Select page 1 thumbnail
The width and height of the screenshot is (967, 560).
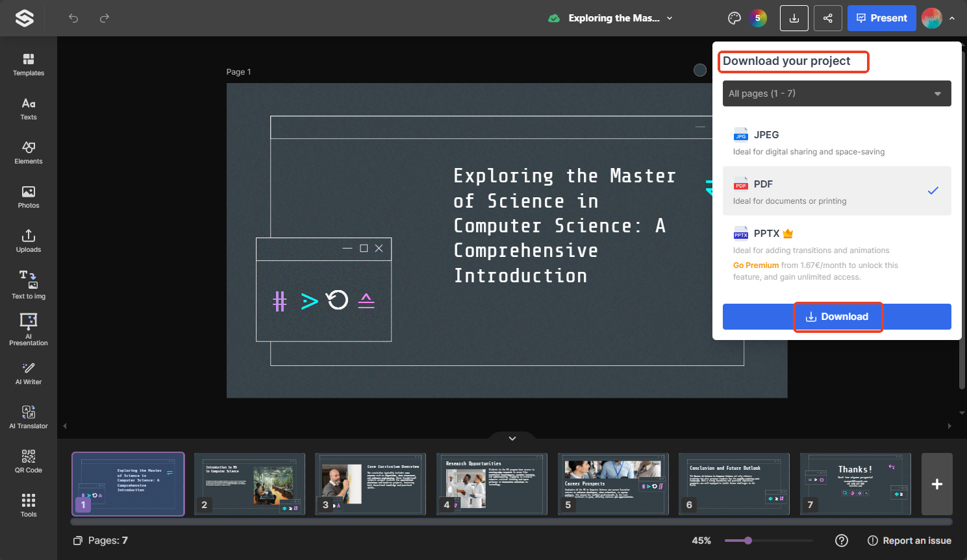point(128,484)
